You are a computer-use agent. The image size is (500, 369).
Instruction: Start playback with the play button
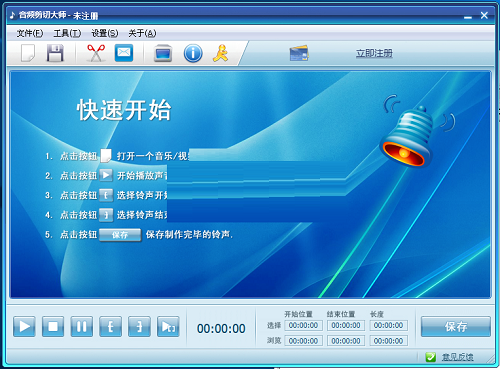point(24,327)
